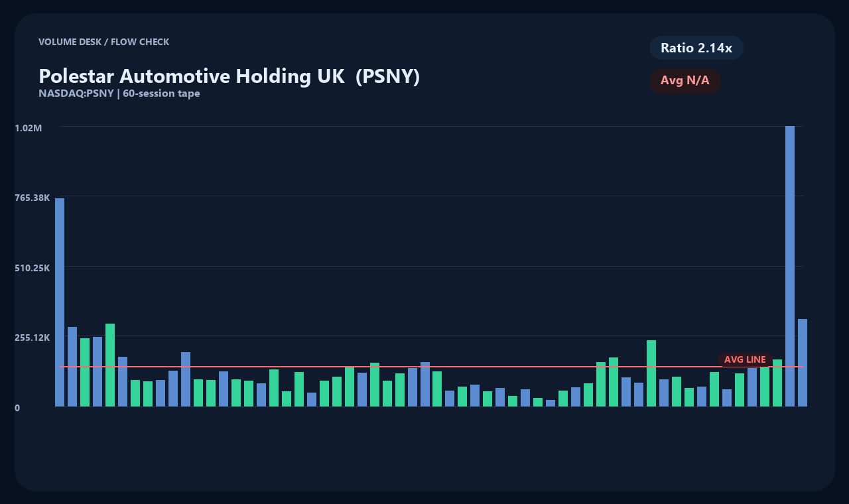This screenshot has width=849, height=504.
Task: Click the last blue bar on the right
Action: 803,363
